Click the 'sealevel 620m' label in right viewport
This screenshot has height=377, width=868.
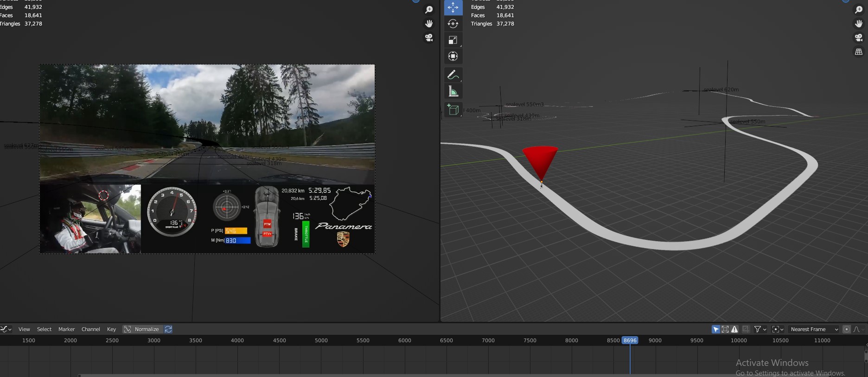[721, 89]
